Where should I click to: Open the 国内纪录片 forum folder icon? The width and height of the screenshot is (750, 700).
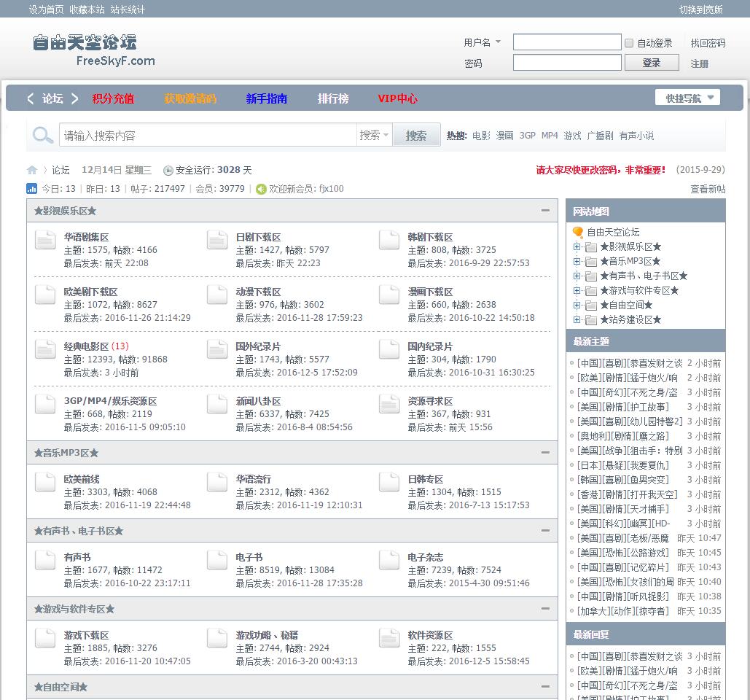(389, 349)
